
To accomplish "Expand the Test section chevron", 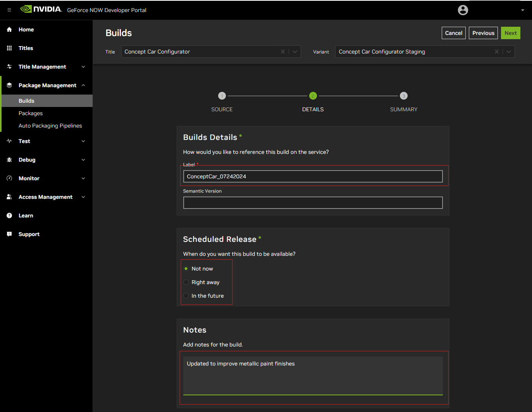I will click(x=83, y=141).
